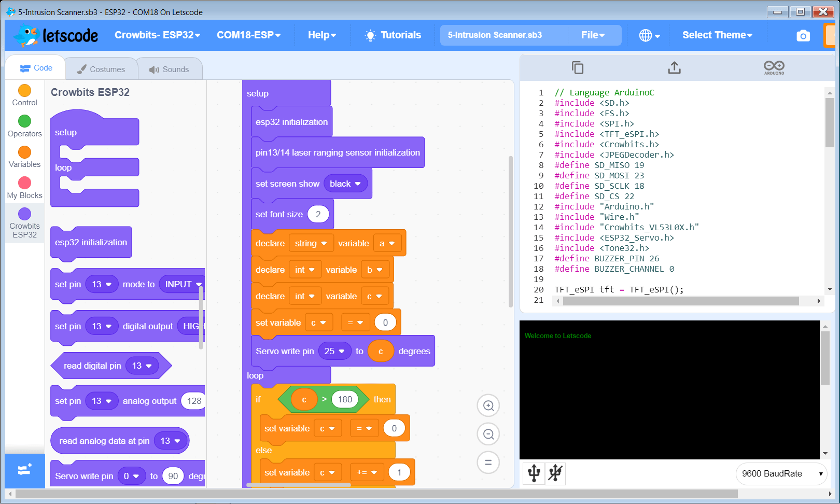Click the upload code icon
The height and width of the screenshot is (504, 840).
pyautogui.click(x=674, y=67)
